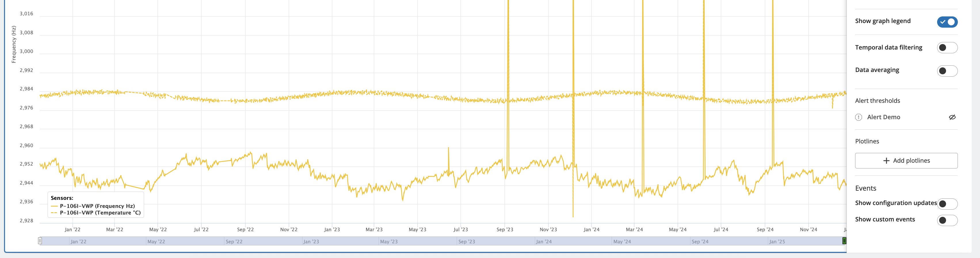Click the Events section heading

(x=865, y=188)
